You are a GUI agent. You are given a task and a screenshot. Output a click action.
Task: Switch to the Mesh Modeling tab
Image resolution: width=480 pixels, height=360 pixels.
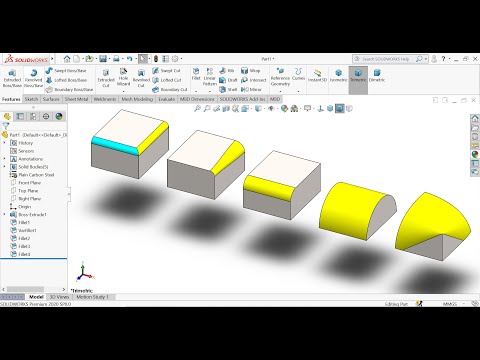point(137,99)
